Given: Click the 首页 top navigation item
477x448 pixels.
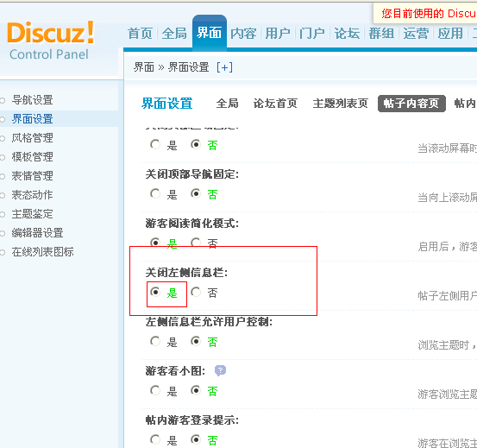Looking at the screenshot, I should [140, 33].
